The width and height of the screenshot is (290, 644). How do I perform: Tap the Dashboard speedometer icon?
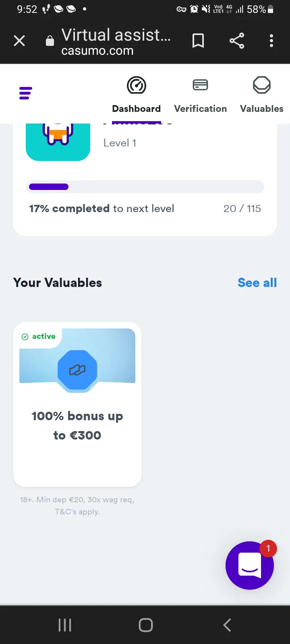tap(137, 85)
